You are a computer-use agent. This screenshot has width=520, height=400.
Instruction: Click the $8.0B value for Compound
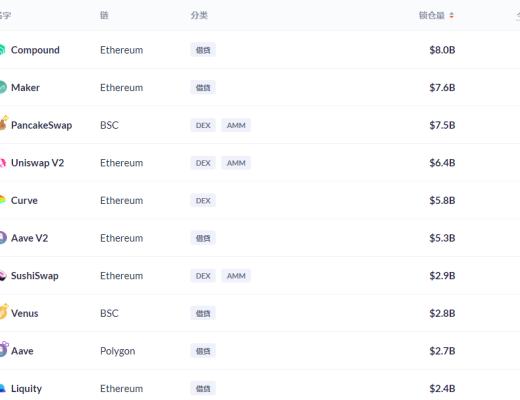point(442,50)
